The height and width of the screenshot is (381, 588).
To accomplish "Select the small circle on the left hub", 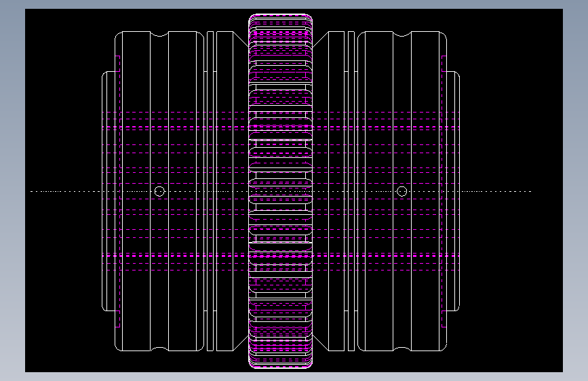I will (159, 191).
